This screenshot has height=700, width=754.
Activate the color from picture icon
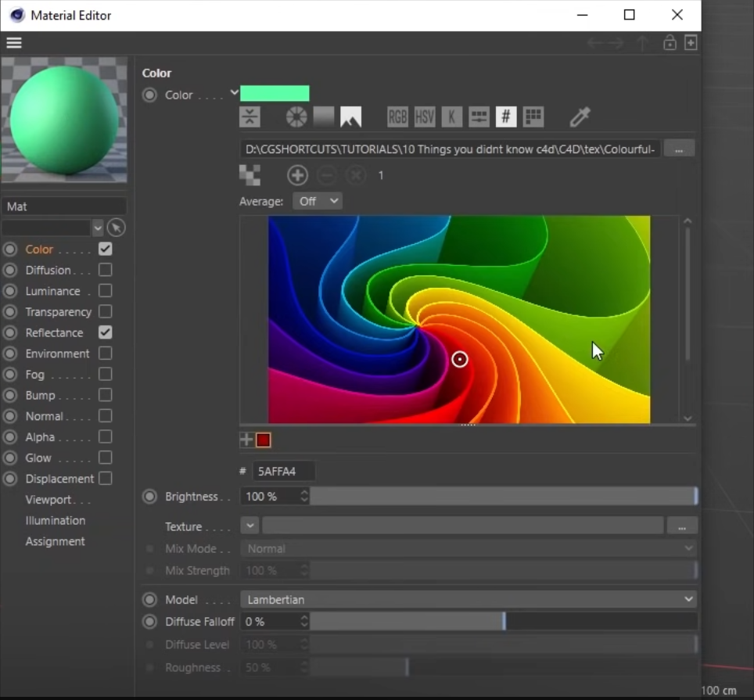click(x=351, y=117)
